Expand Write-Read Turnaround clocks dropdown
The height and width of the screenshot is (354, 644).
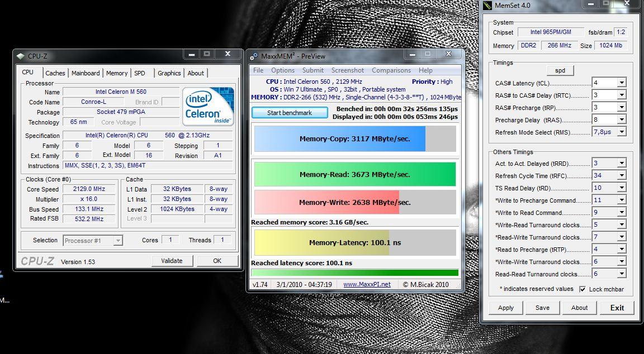(622, 225)
